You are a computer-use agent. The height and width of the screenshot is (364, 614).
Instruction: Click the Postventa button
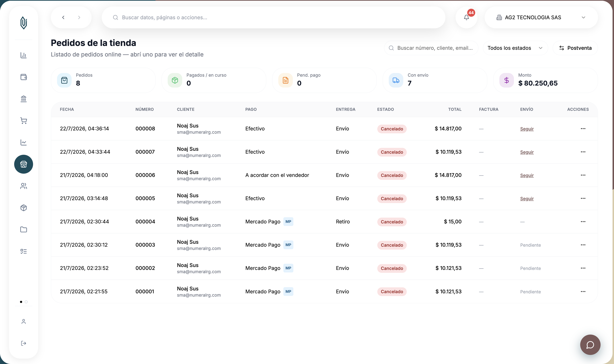tap(575, 48)
